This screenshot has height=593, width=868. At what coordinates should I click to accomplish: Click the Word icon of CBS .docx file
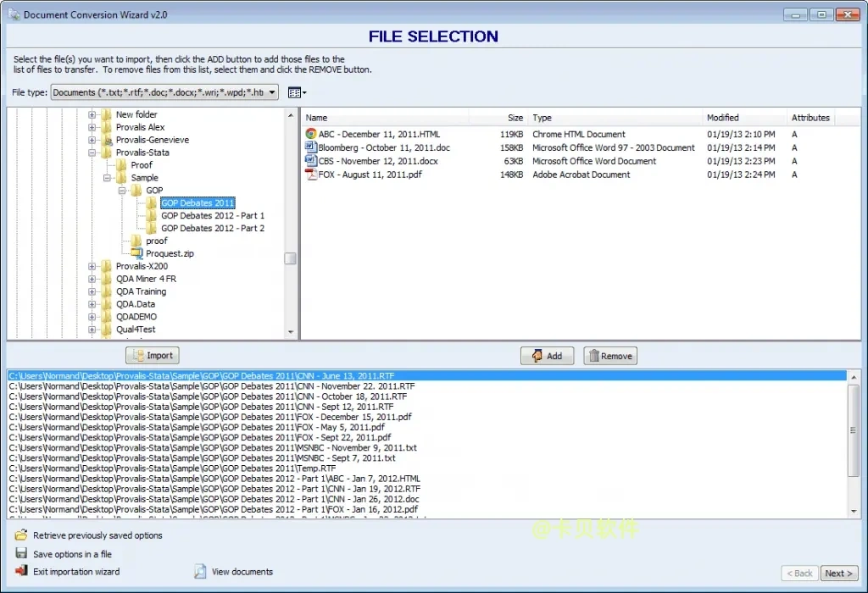click(310, 160)
